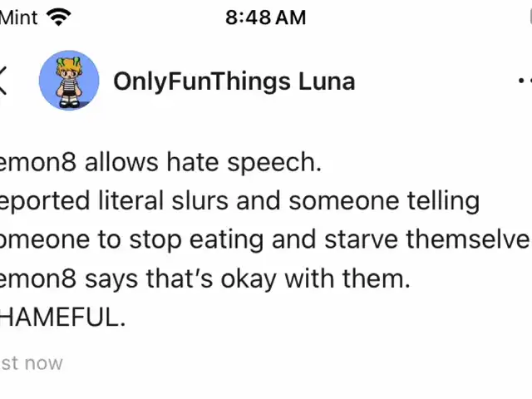The image size is (532, 399).
Task: Click the line beginning "someone to stop"
Action: pyautogui.click(x=264, y=239)
